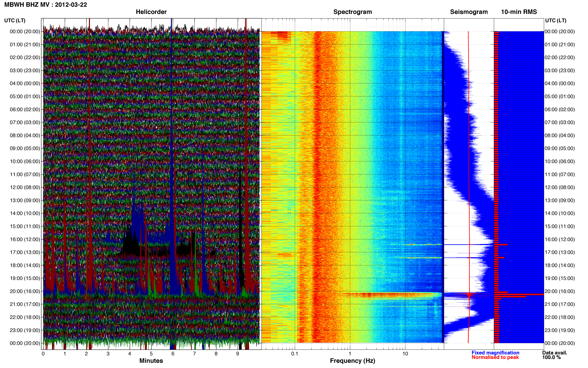Viewport: 588px width, 368px height.
Task: Click left time label '23:00 (19:00)'
Action: 25,330
